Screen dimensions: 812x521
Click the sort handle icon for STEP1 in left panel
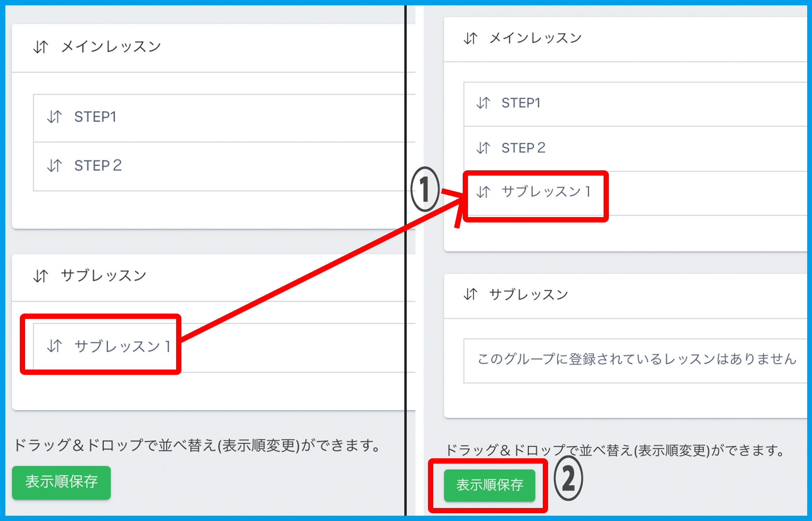54,117
